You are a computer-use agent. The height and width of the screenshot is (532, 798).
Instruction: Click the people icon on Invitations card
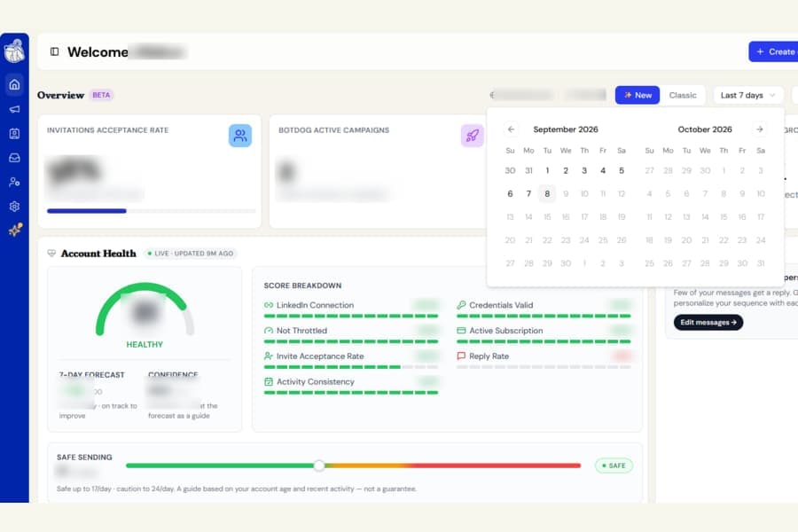[x=240, y=136]
